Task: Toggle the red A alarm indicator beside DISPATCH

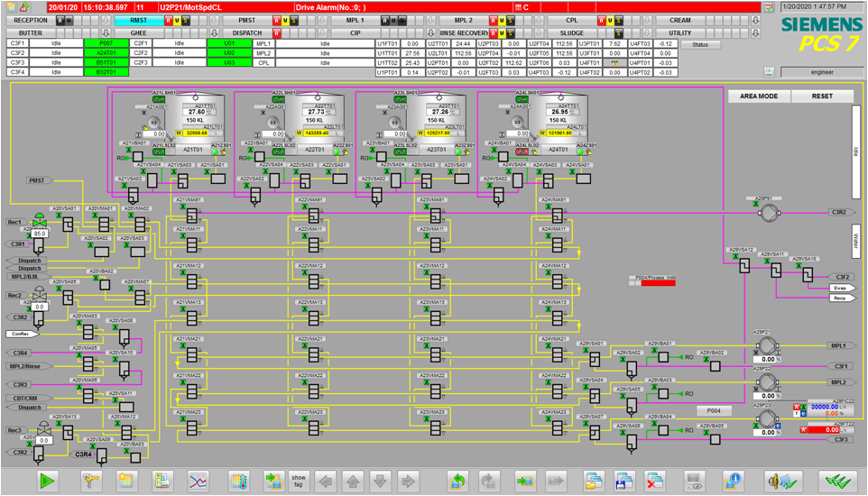Action: pyautogui.click(x=277, y=33)
